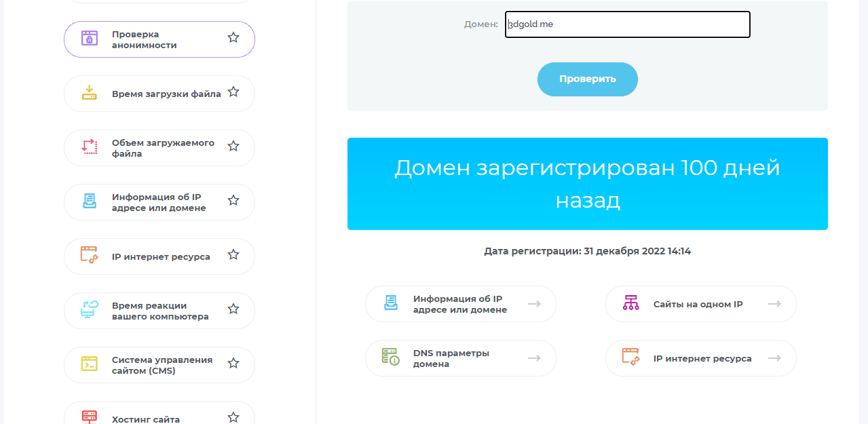Click the file download time icon
868x424 pixels.
[x=90, y=93]
